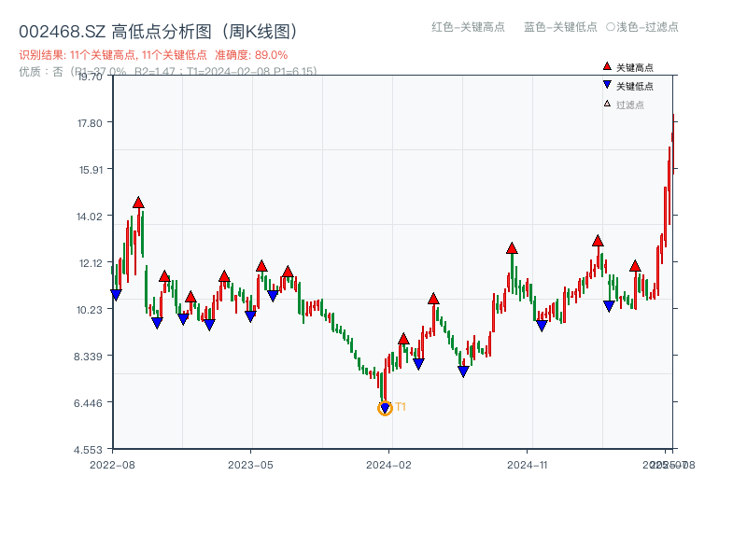The image size is (747, 560).
Task: Click the 2024-02 x-axis label
Action: 388,465
